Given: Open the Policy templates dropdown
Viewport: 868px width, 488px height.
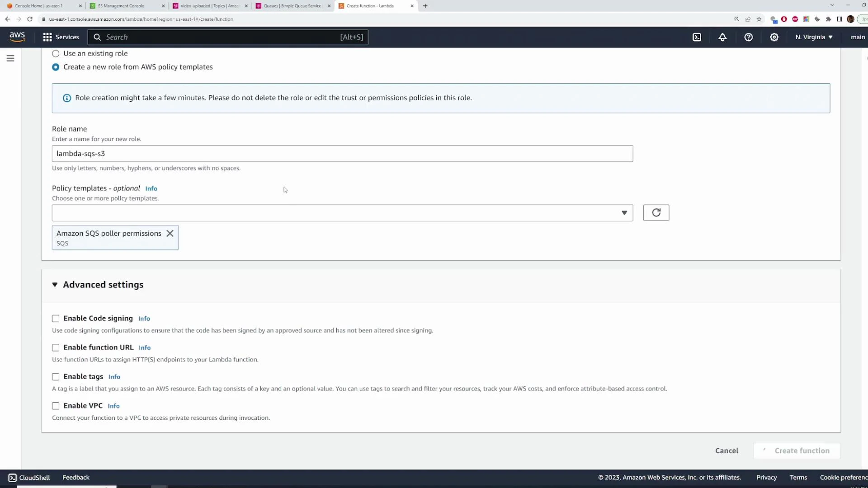Looking at the screenshot, I should pyautogui.click(x=624, y=212).
